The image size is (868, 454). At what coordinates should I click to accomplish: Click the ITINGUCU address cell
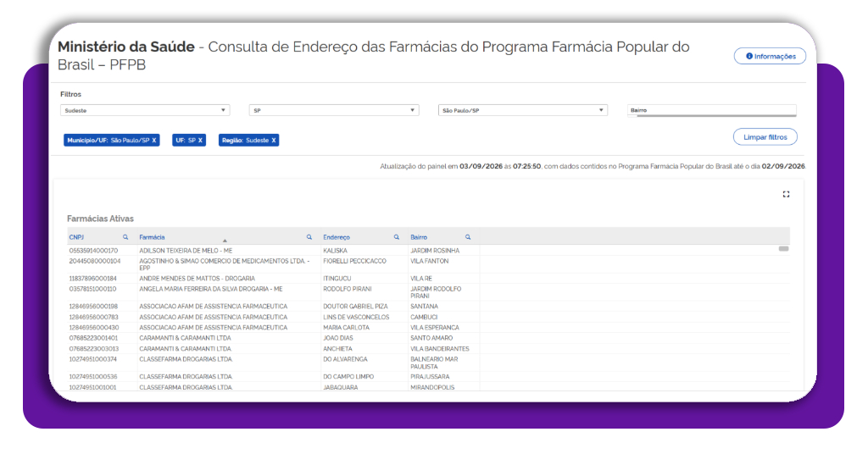pyautogui.click(x=337, y=279)
